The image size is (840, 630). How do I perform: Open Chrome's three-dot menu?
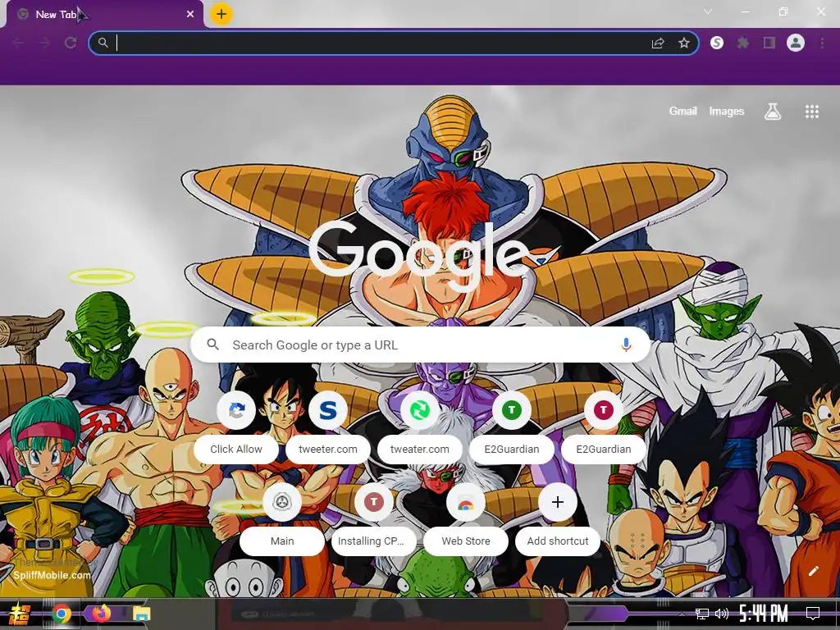point(822,43)
